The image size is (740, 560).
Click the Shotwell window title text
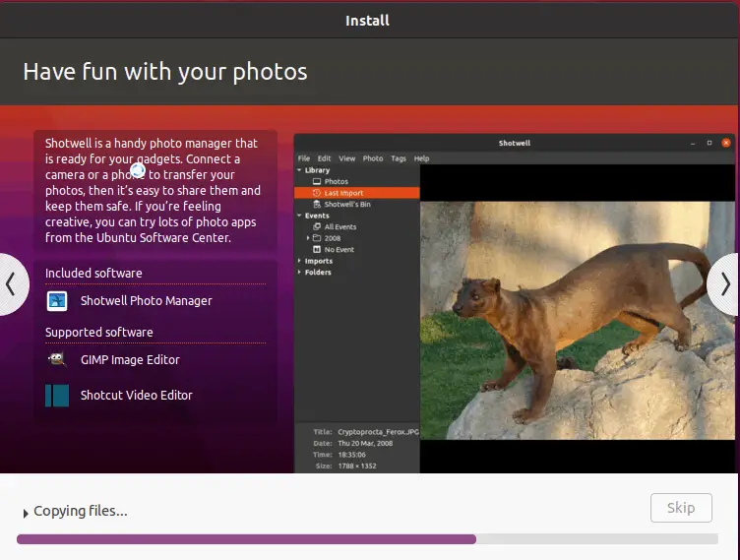click(515, 143)
